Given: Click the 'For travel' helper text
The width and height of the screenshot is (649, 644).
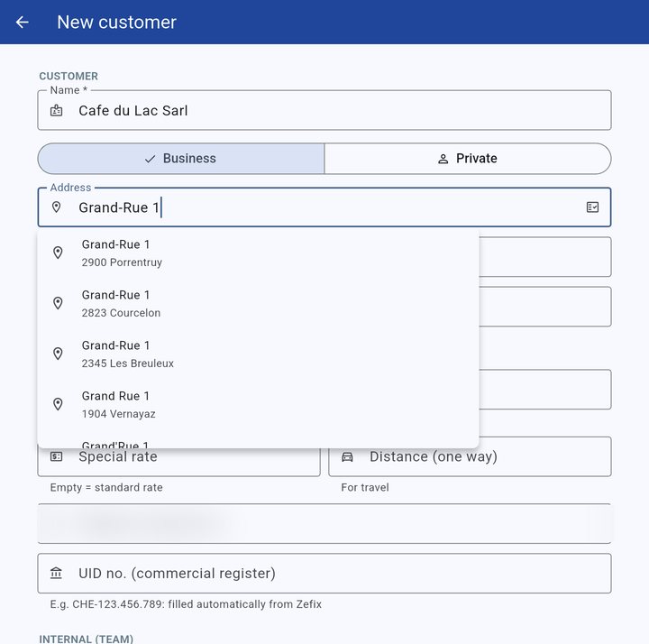Looking at the screenshot, I should coord(365,487).
